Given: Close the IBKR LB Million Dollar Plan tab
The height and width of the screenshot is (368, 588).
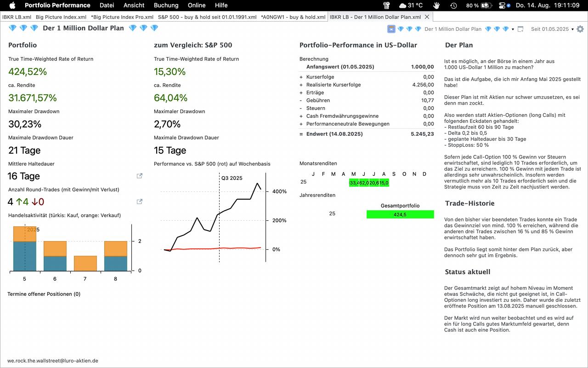Looking at the screenshot, I should pos(427,17).
